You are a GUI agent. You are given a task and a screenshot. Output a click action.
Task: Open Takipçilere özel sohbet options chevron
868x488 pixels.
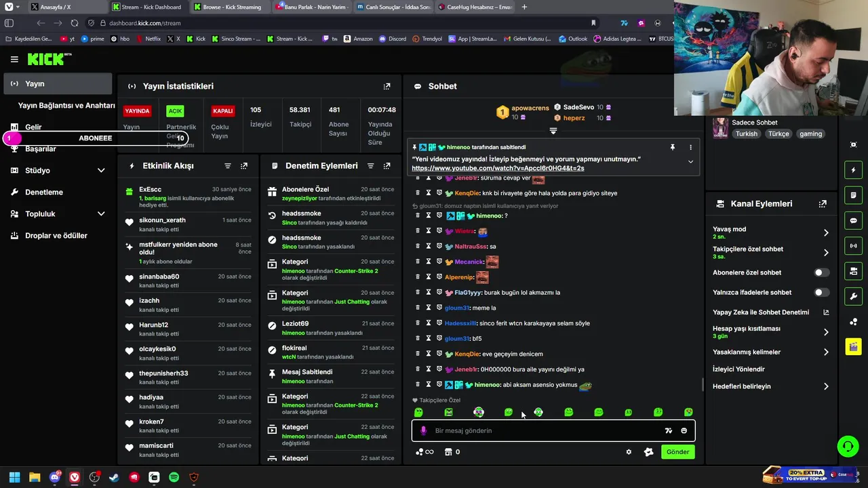pos(826,253)
